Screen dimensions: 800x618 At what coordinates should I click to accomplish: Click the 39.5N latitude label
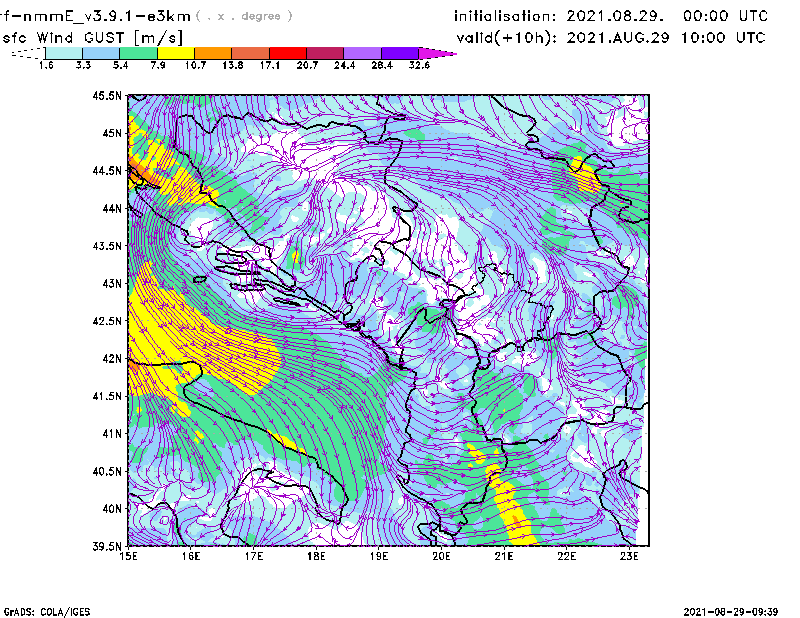[107, 547]
